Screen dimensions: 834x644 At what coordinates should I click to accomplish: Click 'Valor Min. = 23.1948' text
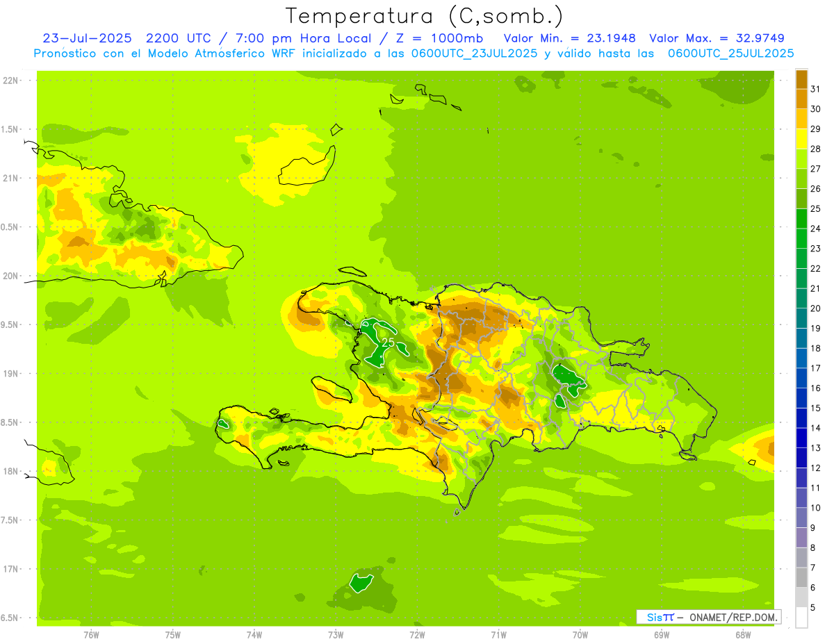570,38
